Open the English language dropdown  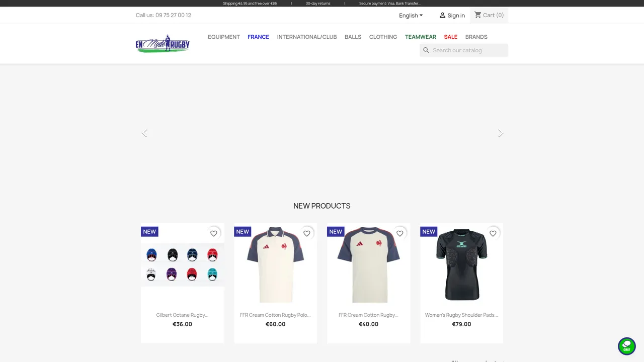tap(411, 16)
